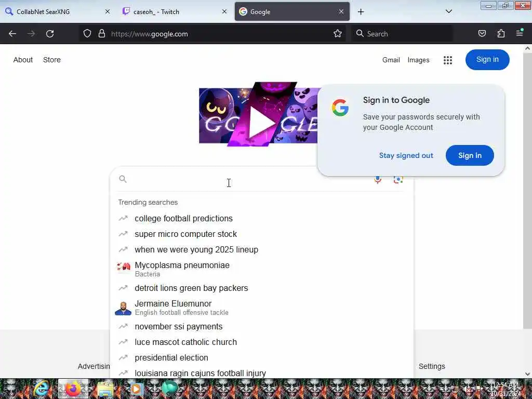Open the Images link
532x399 pixels.
[418, 60]
